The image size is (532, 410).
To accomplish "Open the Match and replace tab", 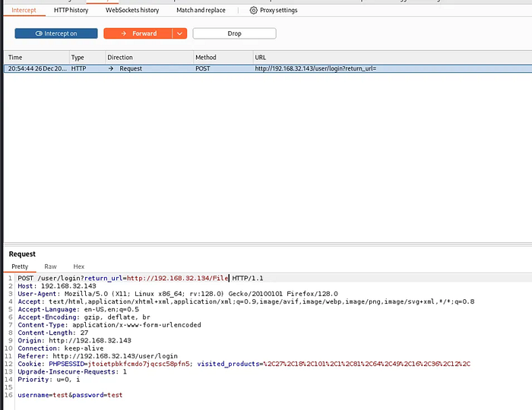I will [201, 10].
